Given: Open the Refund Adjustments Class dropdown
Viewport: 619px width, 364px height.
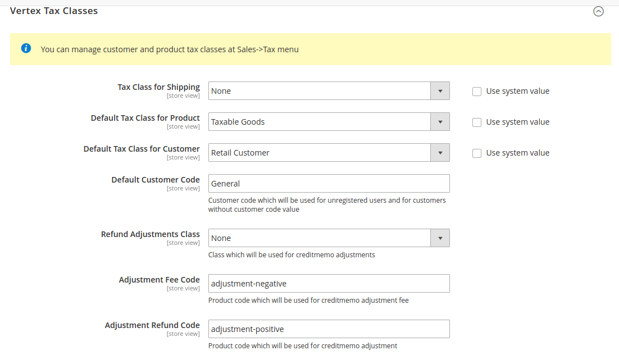Looking at the screenshot, I should 440,238.
